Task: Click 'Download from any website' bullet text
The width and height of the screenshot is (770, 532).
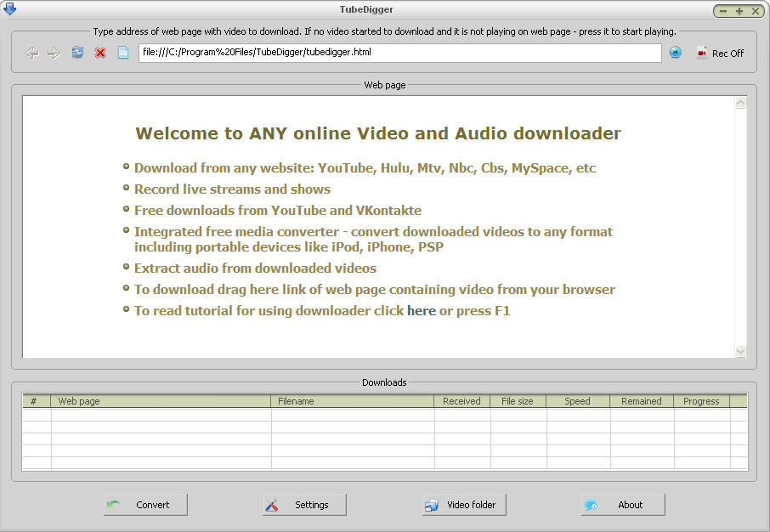Action: tap(365, 168)
